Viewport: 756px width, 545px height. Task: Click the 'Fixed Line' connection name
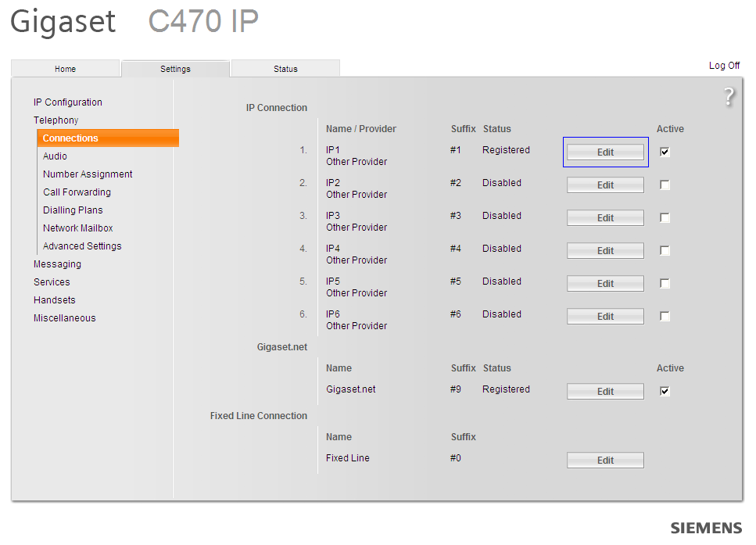[x=348, y=458]
